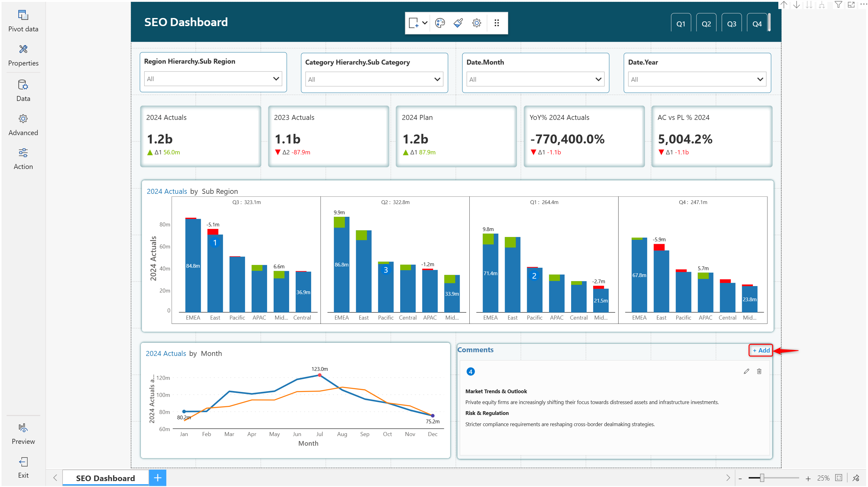Expand the Sub Region filter dropdown

tap(275, 79)
